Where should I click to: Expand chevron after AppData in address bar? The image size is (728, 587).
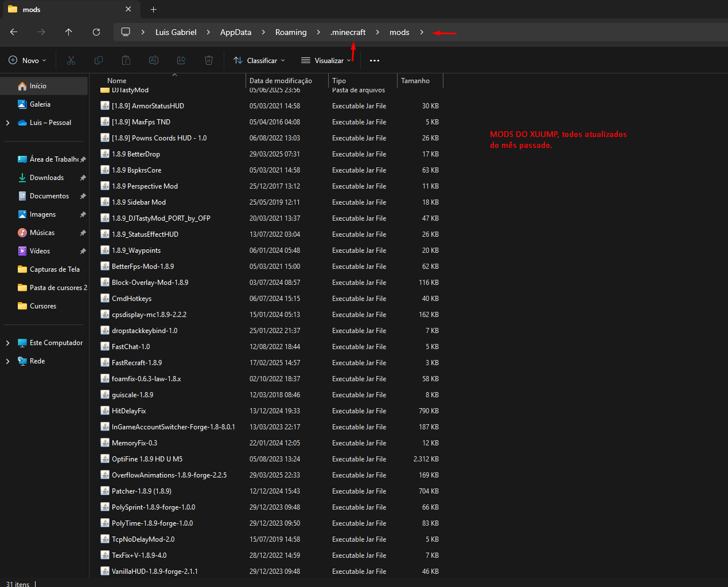[263, 32]
